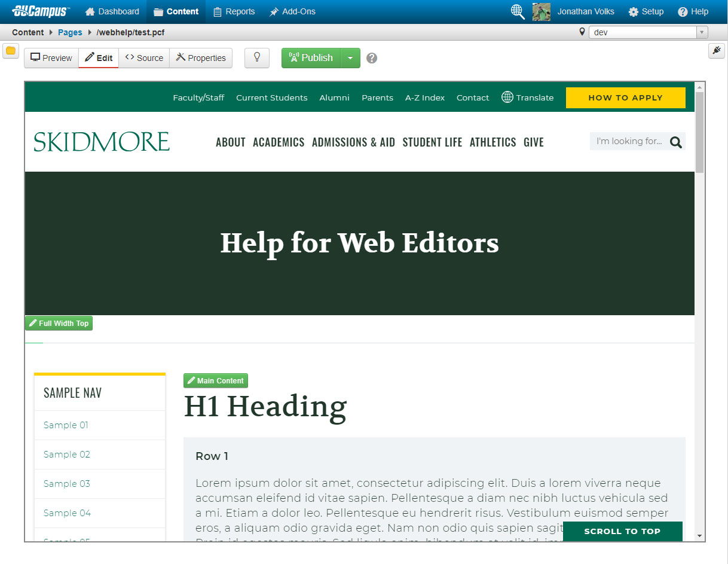Click the Translate globe icon
This screenshot has width=728, height=564.
507,97
